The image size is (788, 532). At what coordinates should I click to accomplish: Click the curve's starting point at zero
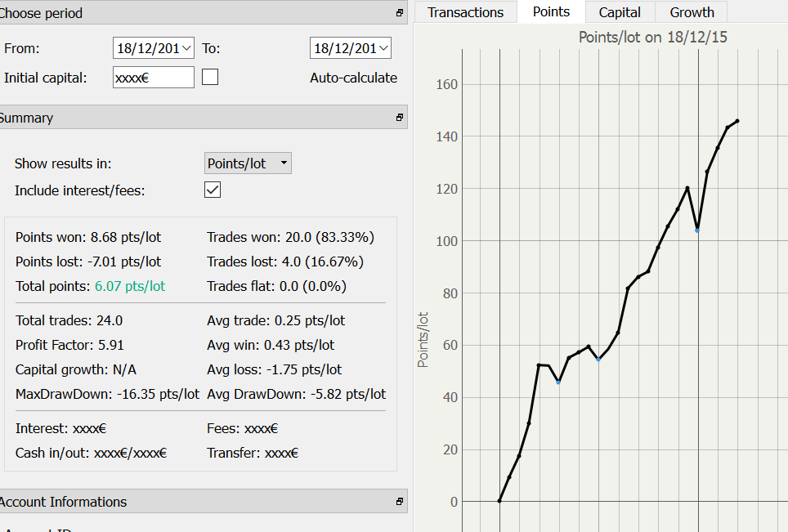coord(499,501)
